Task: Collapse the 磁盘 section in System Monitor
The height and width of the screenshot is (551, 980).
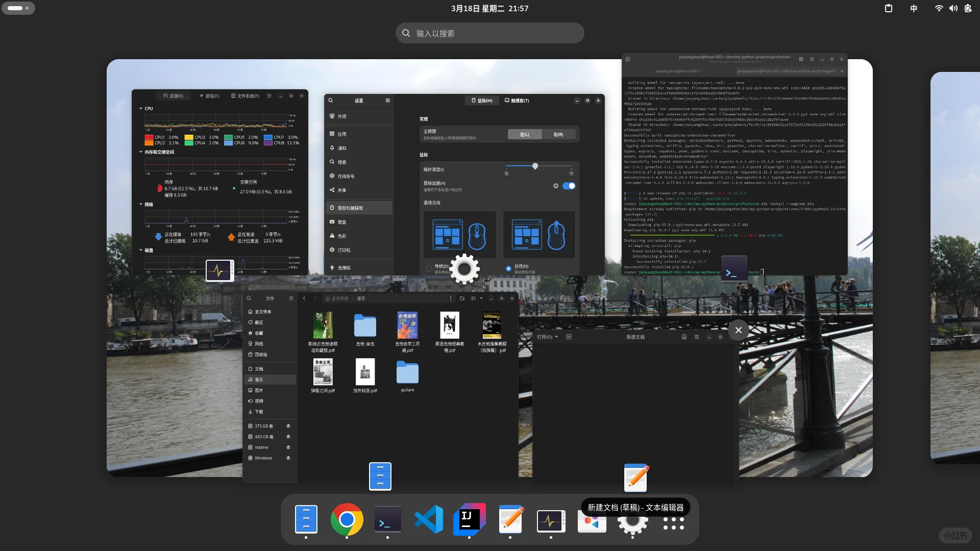Action: (141, 251)
